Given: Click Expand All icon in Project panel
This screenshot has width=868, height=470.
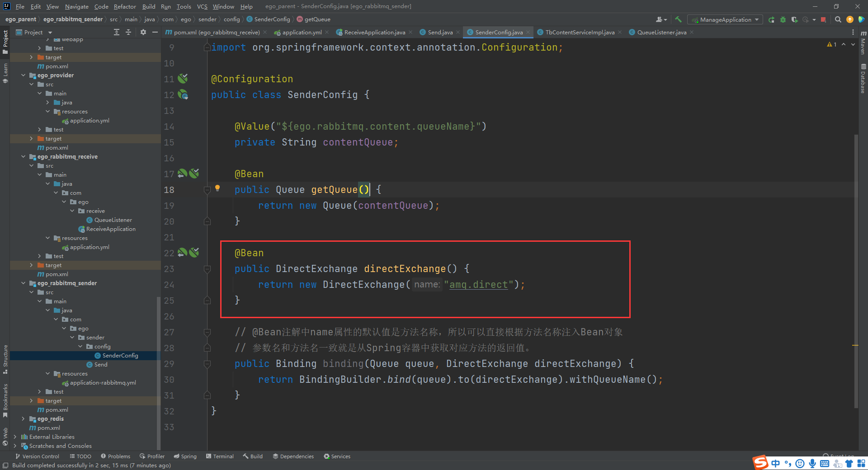Looking at the screenshot, I should point(117,32).
